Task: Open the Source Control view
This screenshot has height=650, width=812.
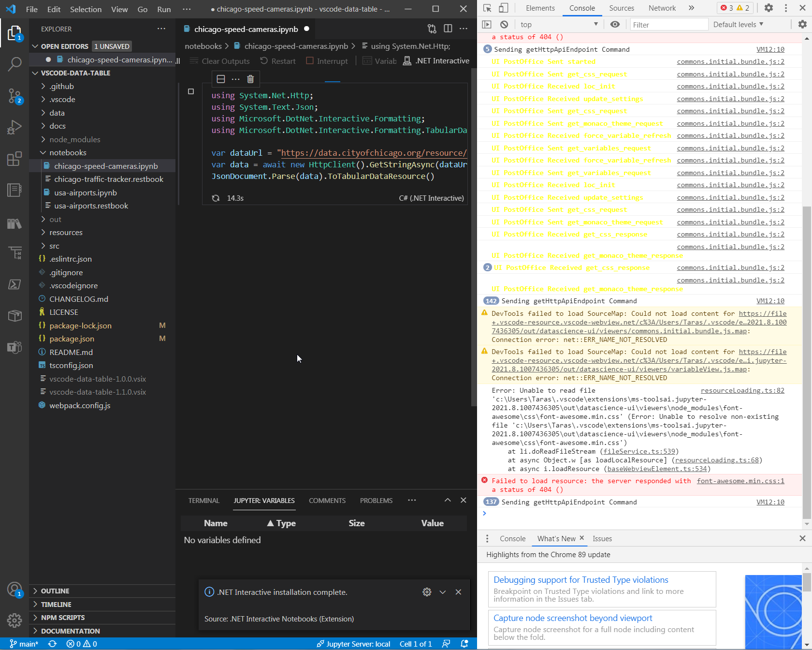Action: [x=15, y=96]
